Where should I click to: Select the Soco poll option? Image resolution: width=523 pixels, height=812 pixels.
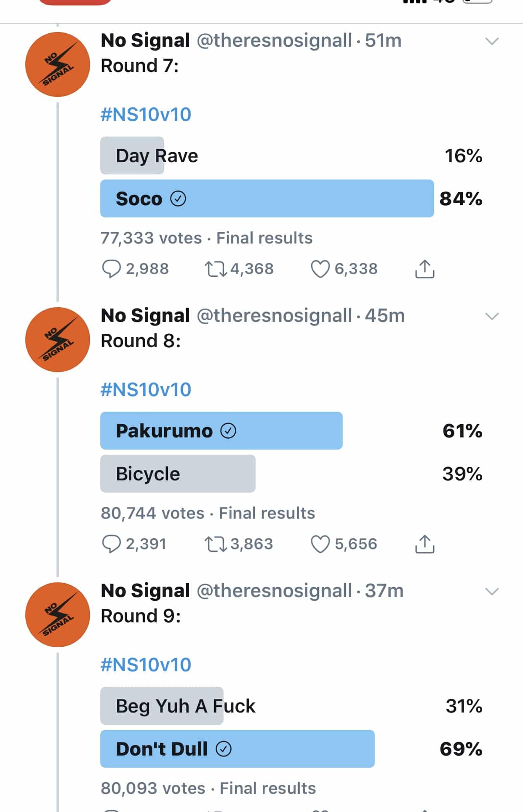(267, 198)
